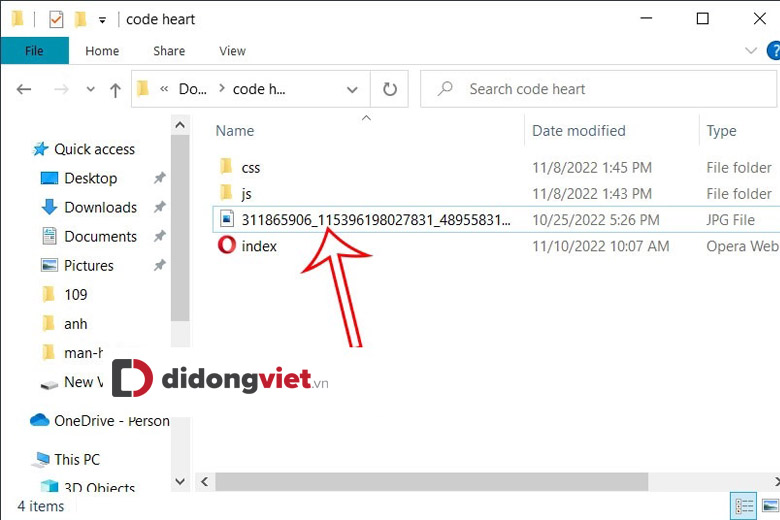
Task: Click the Do... breadcrumb in address bar
Action: (193, 89)
